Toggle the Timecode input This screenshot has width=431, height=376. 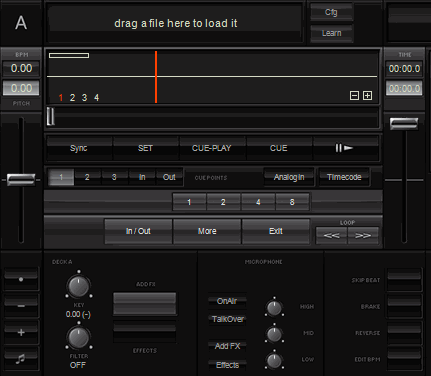coord(344,177)
